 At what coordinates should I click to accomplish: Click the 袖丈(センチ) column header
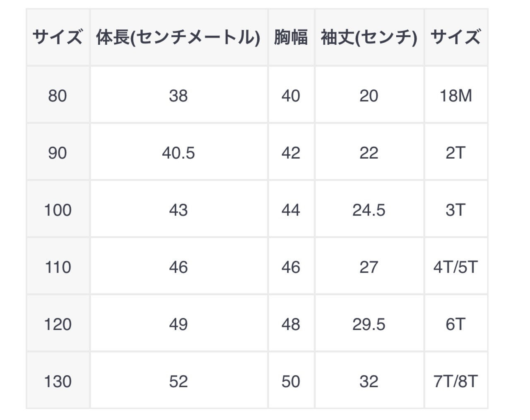(x=369, y=37)
